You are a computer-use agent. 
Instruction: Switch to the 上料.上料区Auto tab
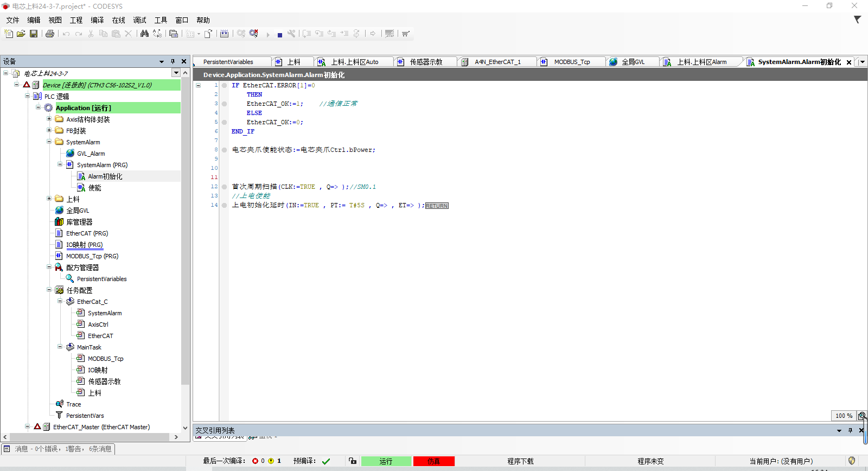pos(354,62)
